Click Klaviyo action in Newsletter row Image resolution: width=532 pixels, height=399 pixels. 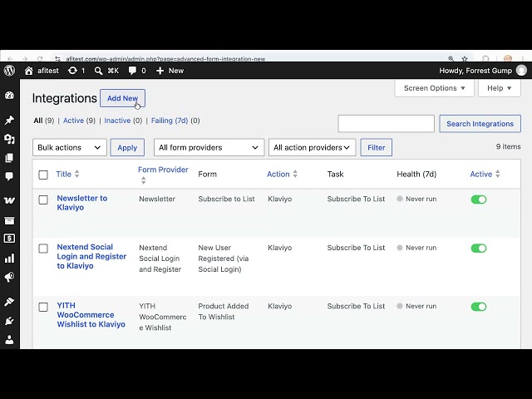[280, 199]
